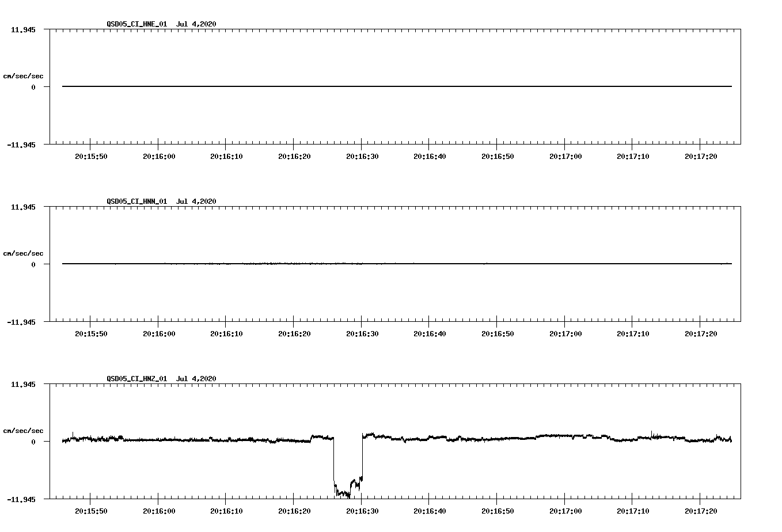Click the QSD05_CI_HNZ_01 plot title
782x532 pixels.
coord(162,379)
